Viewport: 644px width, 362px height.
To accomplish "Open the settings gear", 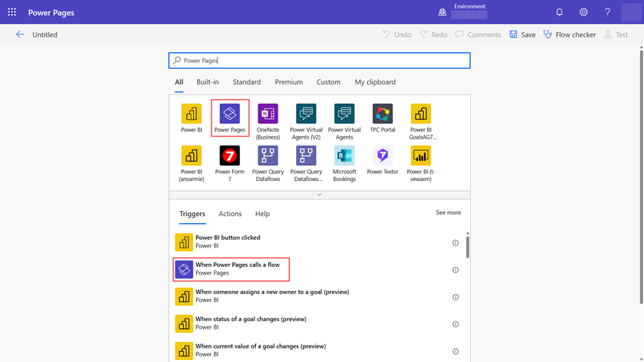I will [583, 12].
